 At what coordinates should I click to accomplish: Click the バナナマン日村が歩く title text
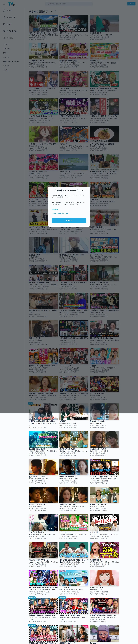click(43, 33)
